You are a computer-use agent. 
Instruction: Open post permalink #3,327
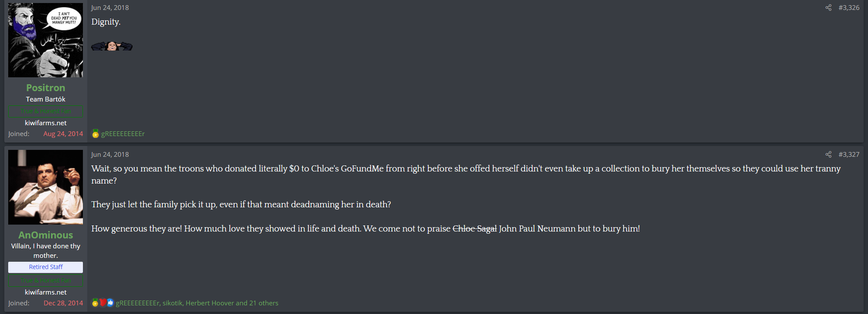tap(849, 155)
